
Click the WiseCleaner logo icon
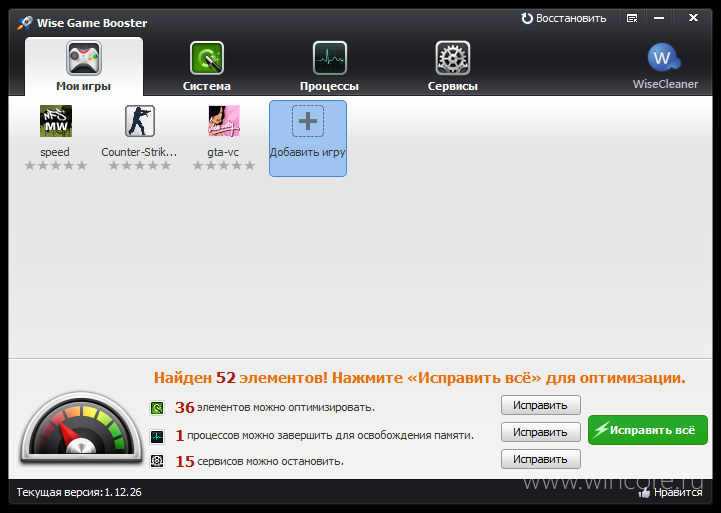pos(664,58)
